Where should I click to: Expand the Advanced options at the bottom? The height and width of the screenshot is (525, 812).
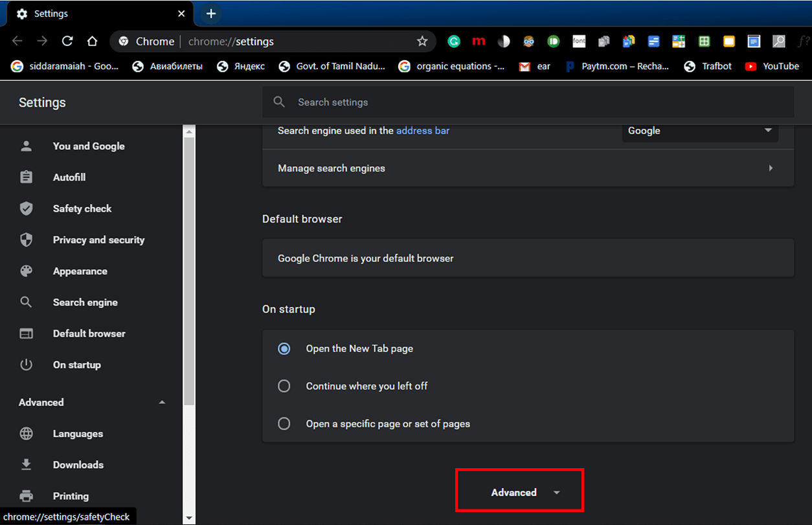(x=519, y=491)
